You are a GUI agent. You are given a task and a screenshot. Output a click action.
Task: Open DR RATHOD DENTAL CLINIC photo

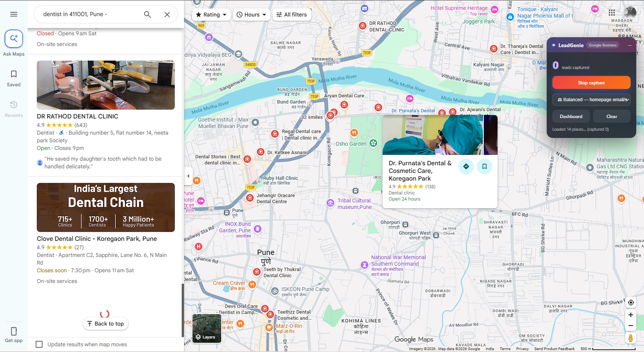(106, 85)
